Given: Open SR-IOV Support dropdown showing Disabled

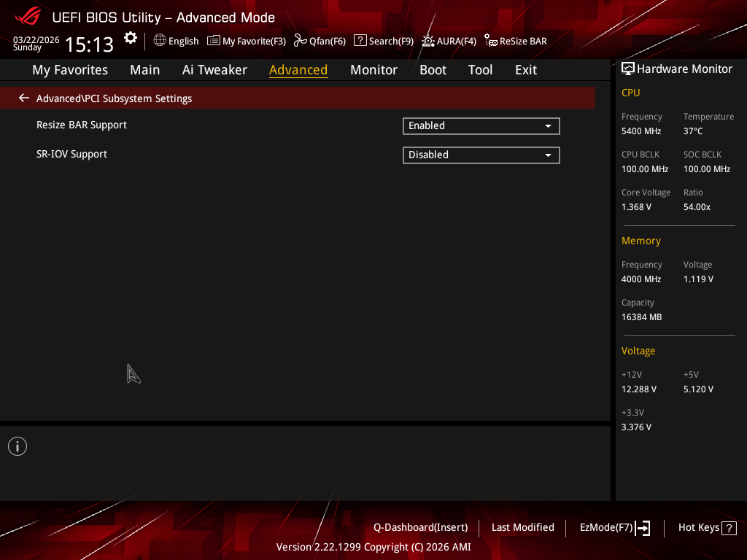Looking at the screenshot, I should [x=481, y=155].
